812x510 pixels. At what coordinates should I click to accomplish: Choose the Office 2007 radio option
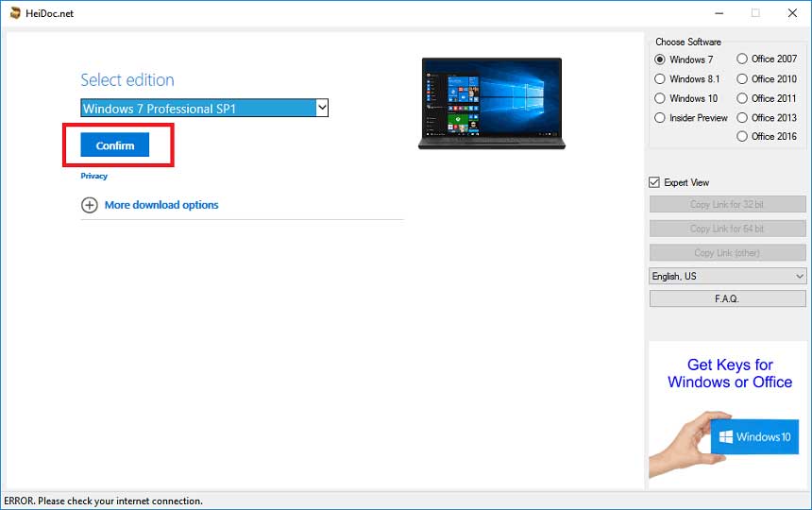742,59
